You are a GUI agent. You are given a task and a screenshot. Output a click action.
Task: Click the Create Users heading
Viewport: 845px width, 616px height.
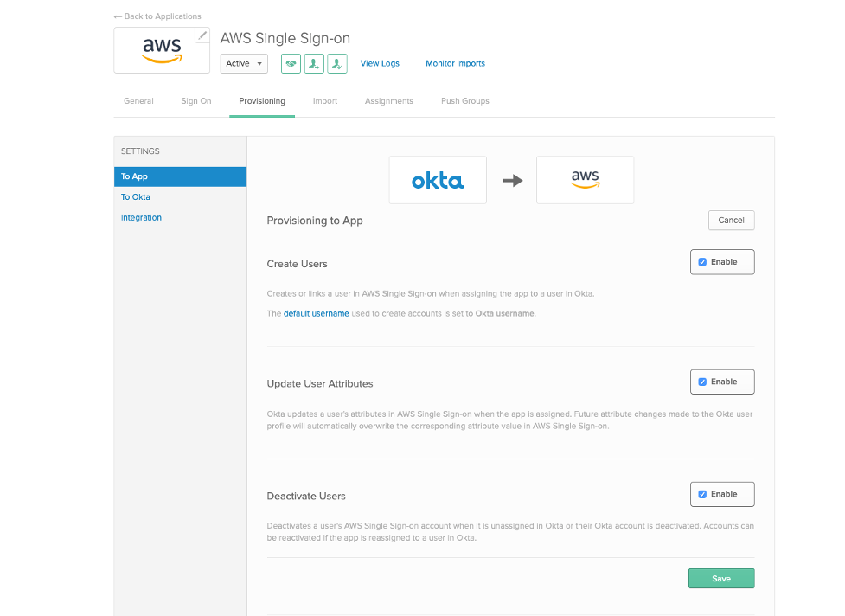[x=297, y=264]
